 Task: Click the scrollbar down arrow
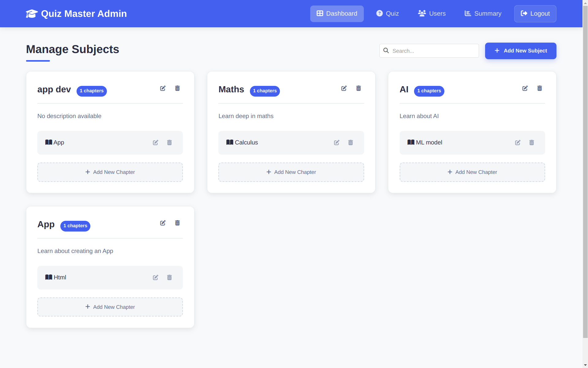point(585,365)
